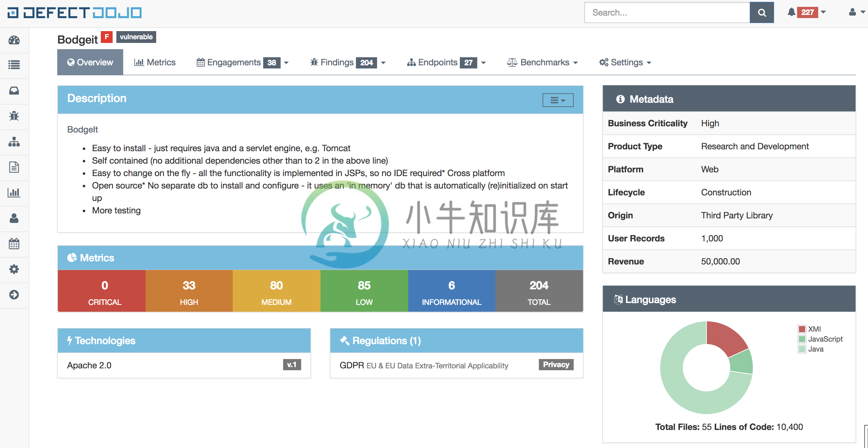
Task: Click the notifications bell icon
Action: click(791, 12)
